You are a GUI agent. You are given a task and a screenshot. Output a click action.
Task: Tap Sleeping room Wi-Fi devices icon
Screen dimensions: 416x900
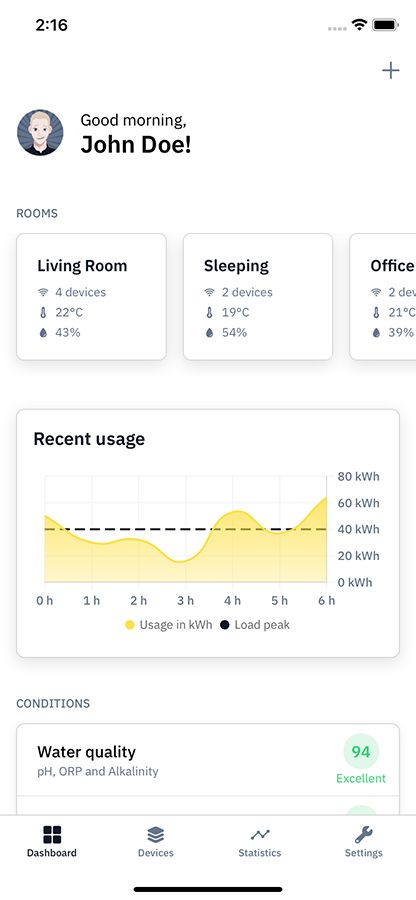pos(209,292)
